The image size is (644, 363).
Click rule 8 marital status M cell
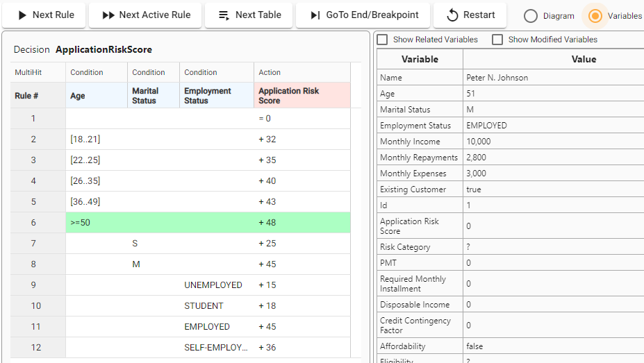[x=135, y=264]
